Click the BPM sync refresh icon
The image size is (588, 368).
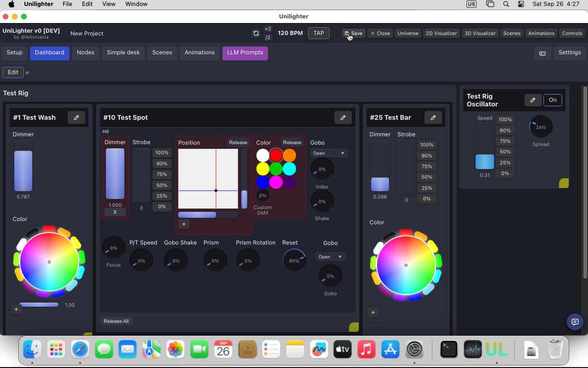(x=256, y=33)
